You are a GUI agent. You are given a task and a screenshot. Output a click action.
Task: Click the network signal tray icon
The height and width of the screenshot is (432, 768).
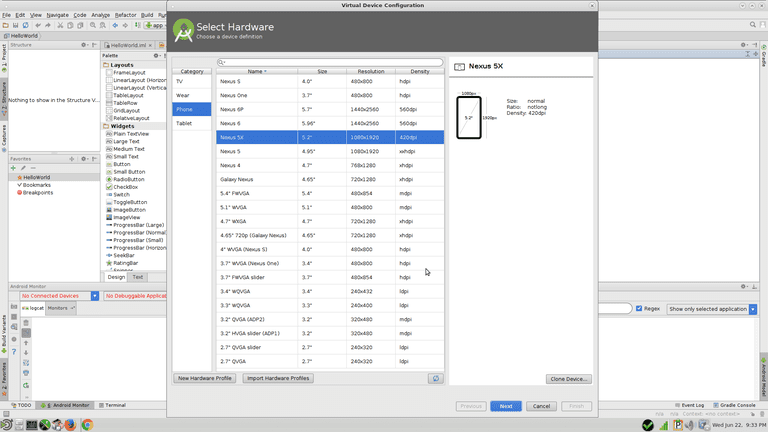(664, 425)
